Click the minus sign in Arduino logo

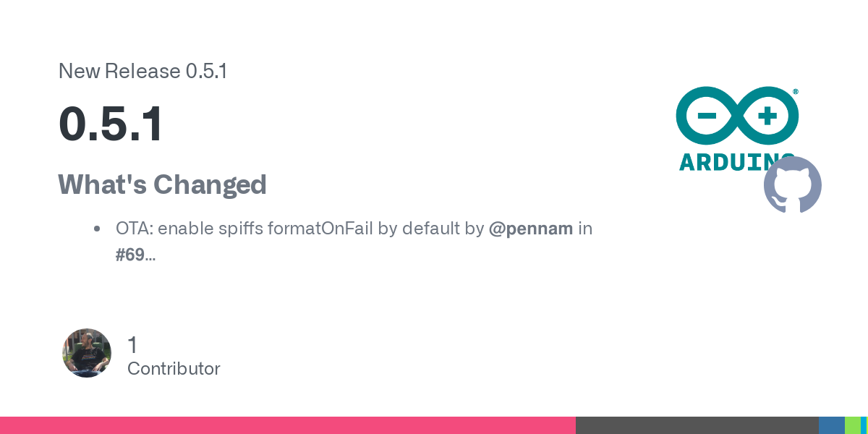click(707, 116)
